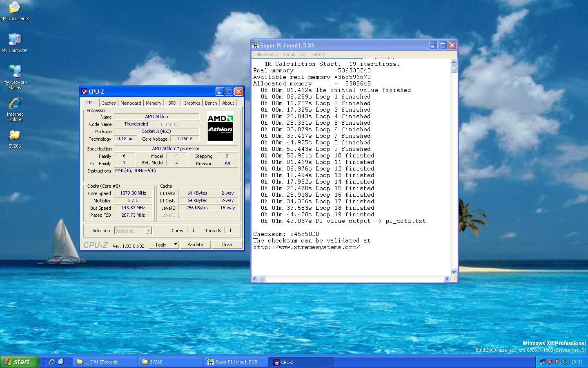This screenshot has height=368, width=588.
Task: Switch to the Caches tab
Action: point(109,103)
